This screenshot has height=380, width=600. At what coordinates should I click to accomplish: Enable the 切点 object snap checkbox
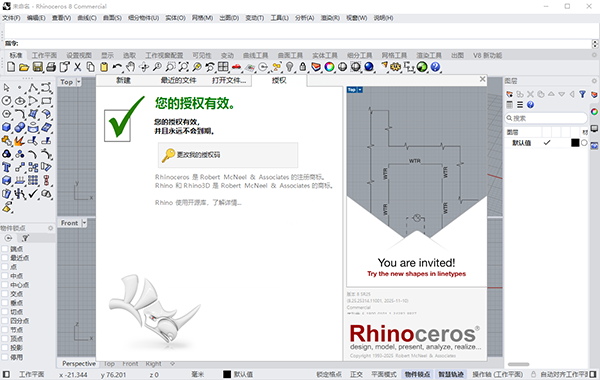click(x=5, y=312)
